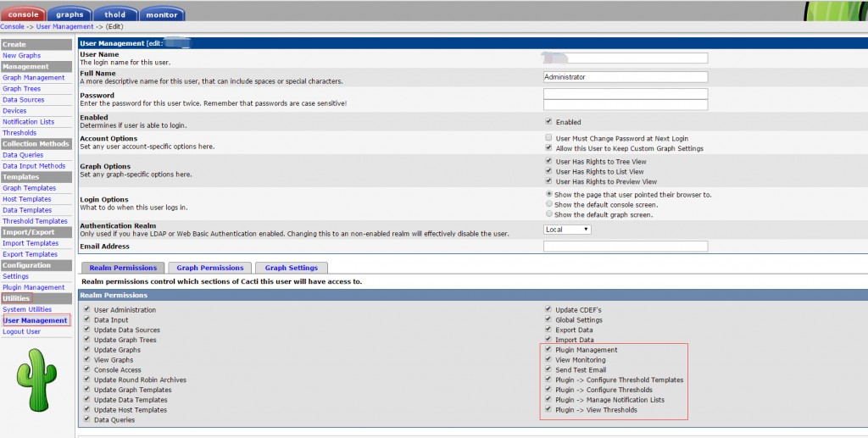Click the Full Name input field

click(x=626, y=77)
